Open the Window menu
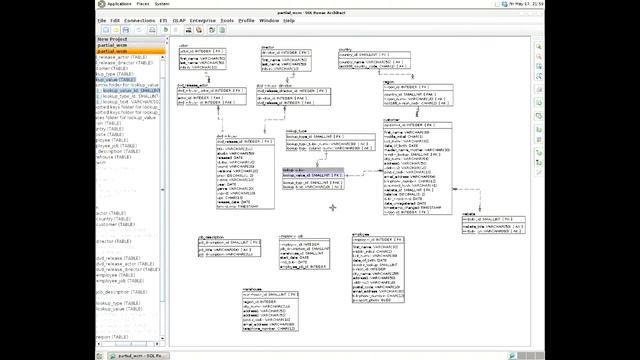 coord(269,20)
